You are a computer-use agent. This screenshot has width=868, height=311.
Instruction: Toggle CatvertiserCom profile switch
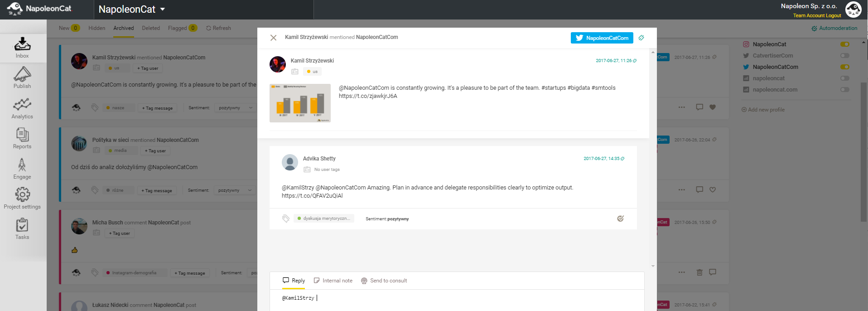(x=844, y=56)
